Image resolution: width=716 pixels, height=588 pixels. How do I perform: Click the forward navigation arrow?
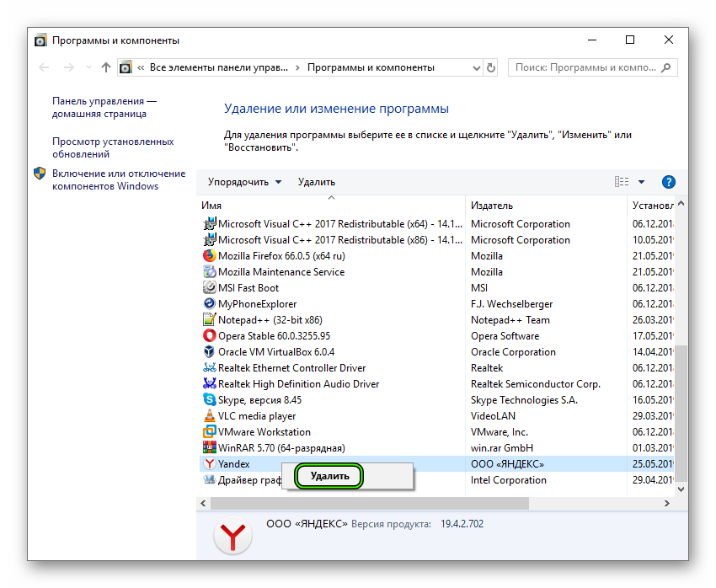68,67
